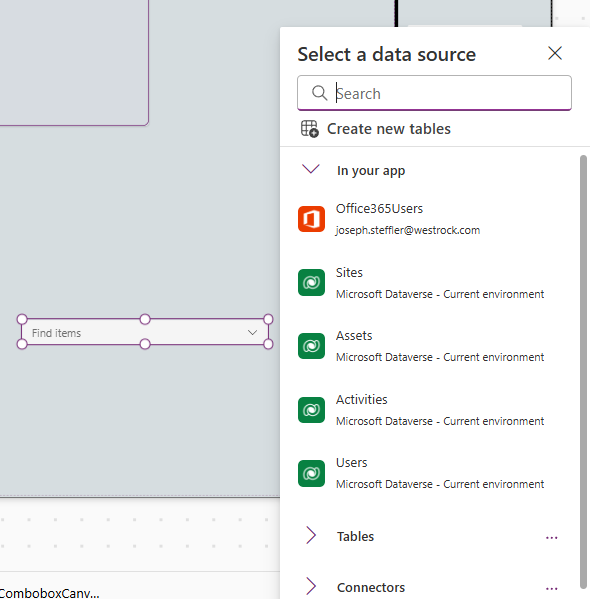
Task: Click the Assets Dataverse icon
Action: (311, 346)
